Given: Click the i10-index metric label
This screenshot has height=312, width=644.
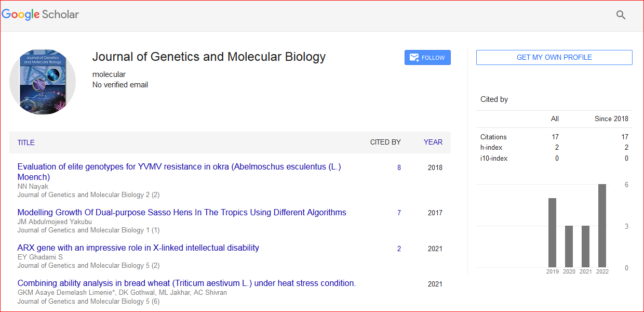Looking at the screenshot, I should pyautogui.click(x=494, y=158).
